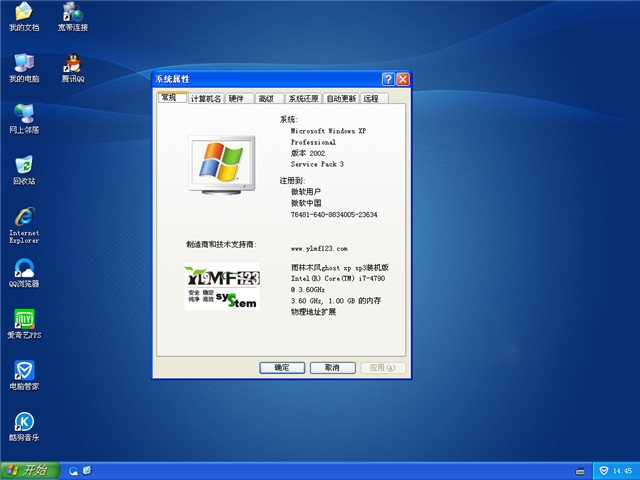640x480 pixels.
Task: Click the Service Pack 3 text
Action: tap(317, 164)
